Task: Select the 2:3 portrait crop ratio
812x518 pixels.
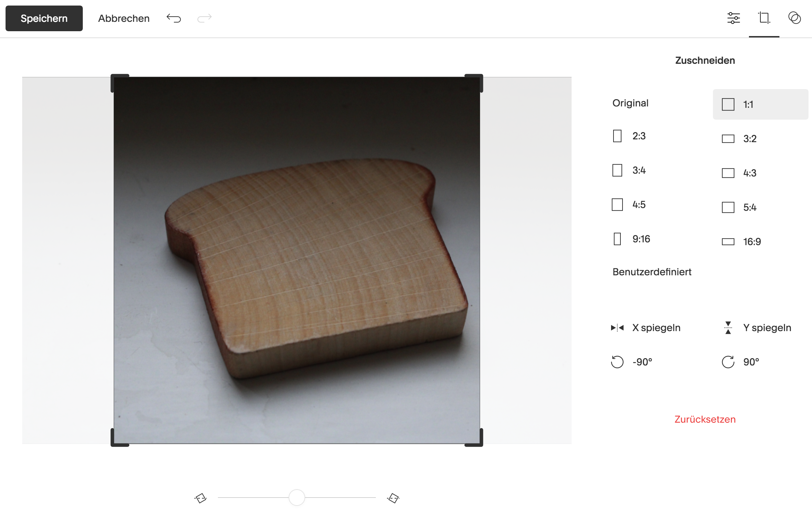Action: tap(629, 136)
